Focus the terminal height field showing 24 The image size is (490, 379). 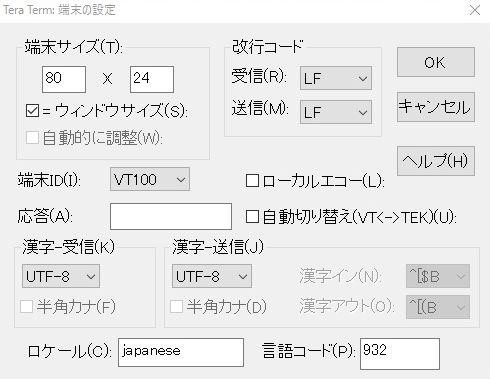[x=152, y=79]
